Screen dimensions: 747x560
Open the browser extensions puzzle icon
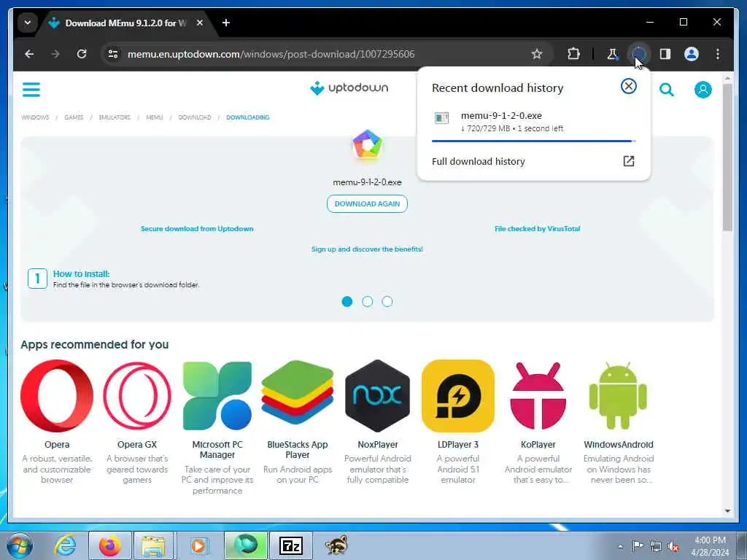(573, 54)
